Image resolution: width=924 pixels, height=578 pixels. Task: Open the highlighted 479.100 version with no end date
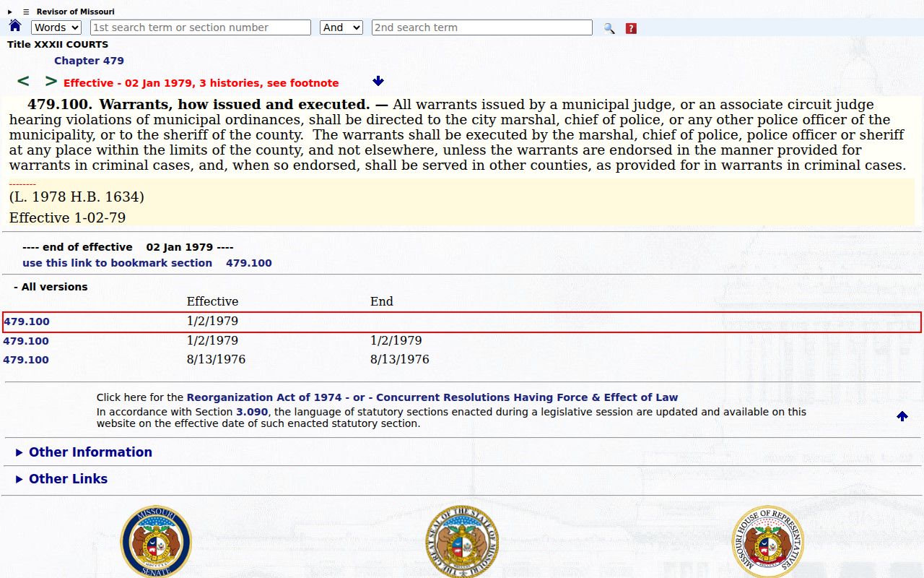pyautogui.click(x=27, y=322)
